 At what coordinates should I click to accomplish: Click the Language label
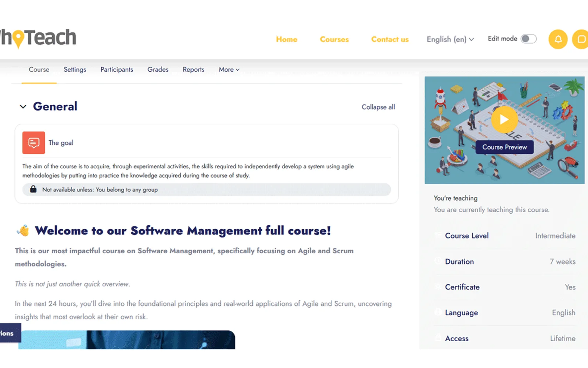pyautogui.click(x=462, y=313)
